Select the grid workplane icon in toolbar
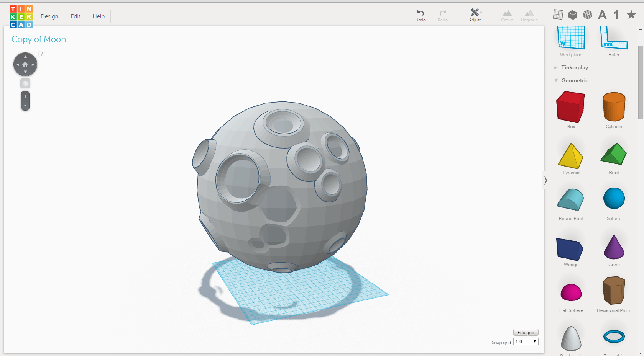This screenshot has height=356, width=644. tap(558, 15)
